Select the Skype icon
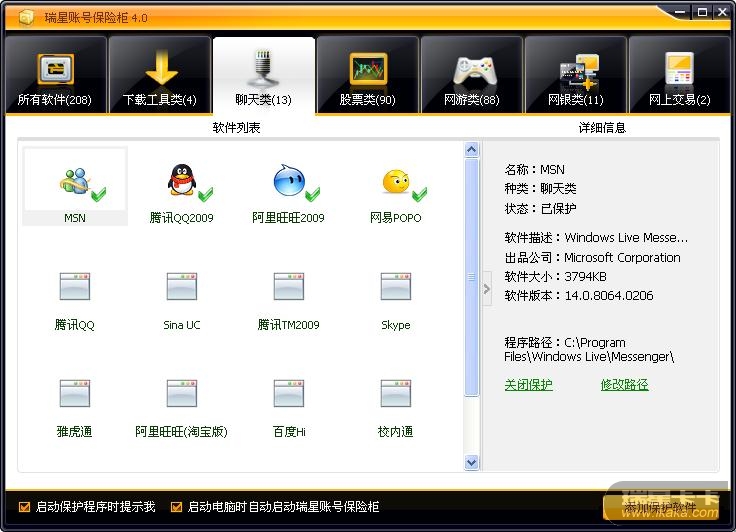Image resolution: width=736 pixels, height=532 pixels. click(x=396, y=286)
